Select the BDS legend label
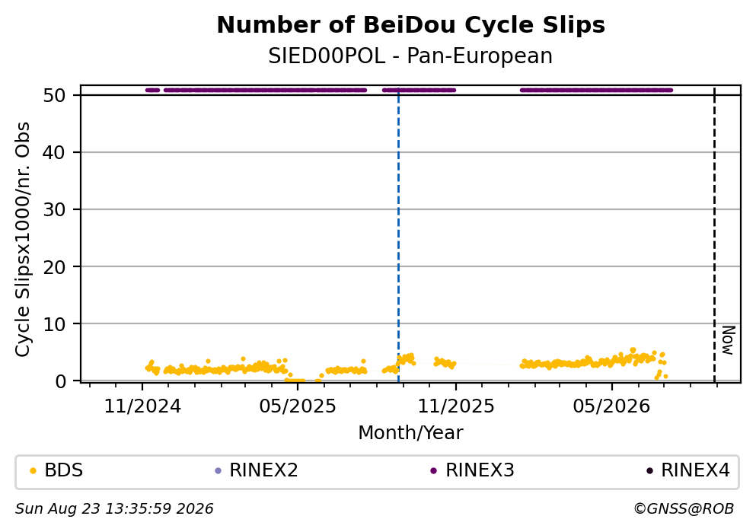The height and width of the screenshot is (532, 756). pyautogui.click(x=64, y=470)
